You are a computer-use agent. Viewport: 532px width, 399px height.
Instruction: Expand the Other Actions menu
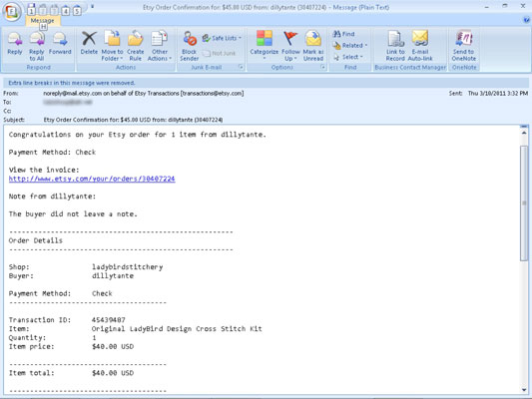tap(160, 46)
